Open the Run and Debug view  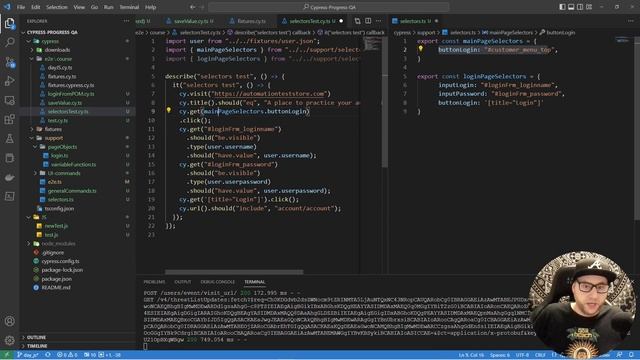[10, 81]
